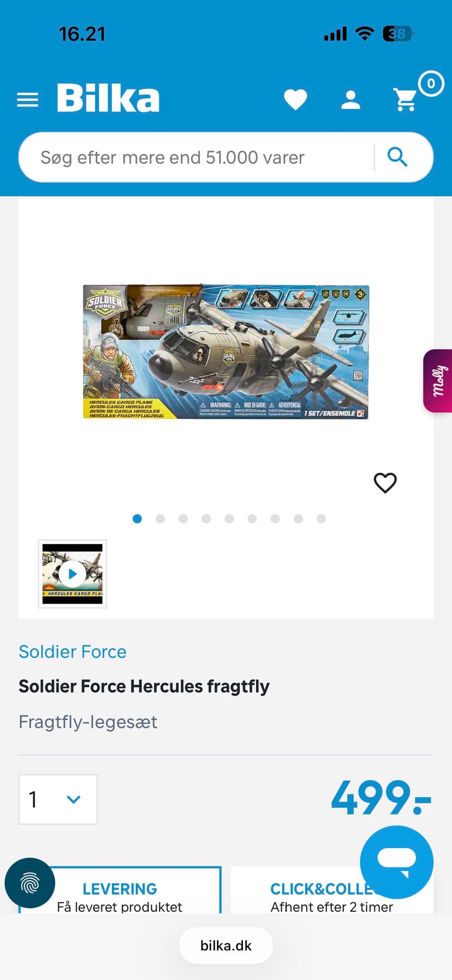
Task: View the shopping cart
Action: click(x=406, y=99)
